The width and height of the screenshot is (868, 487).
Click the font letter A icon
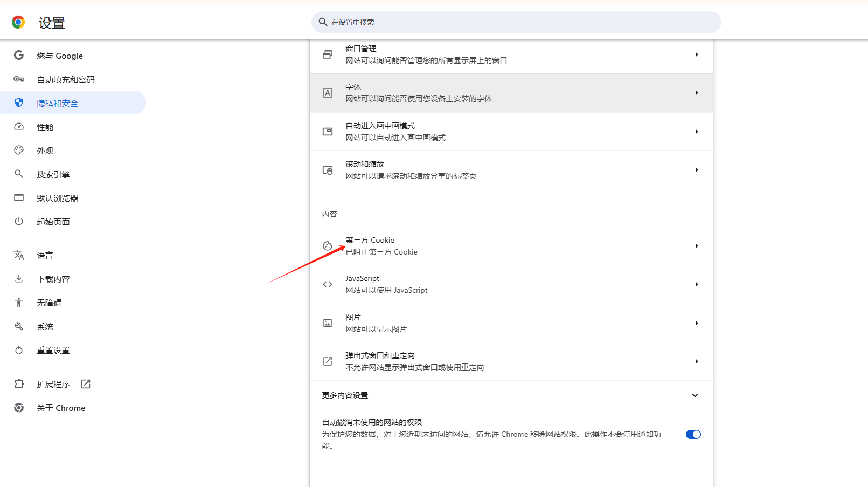click(x=328, y=93)
